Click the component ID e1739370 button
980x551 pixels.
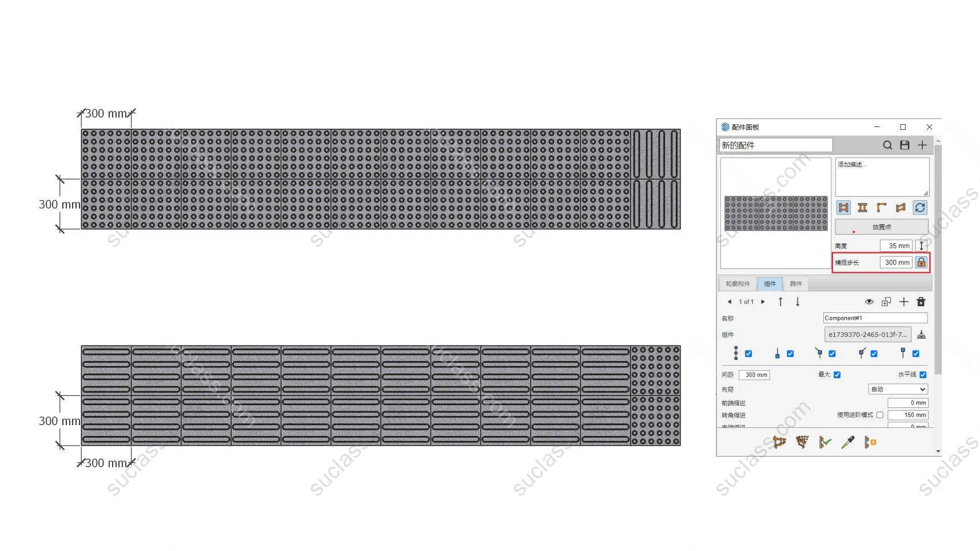tap(867, 335)
